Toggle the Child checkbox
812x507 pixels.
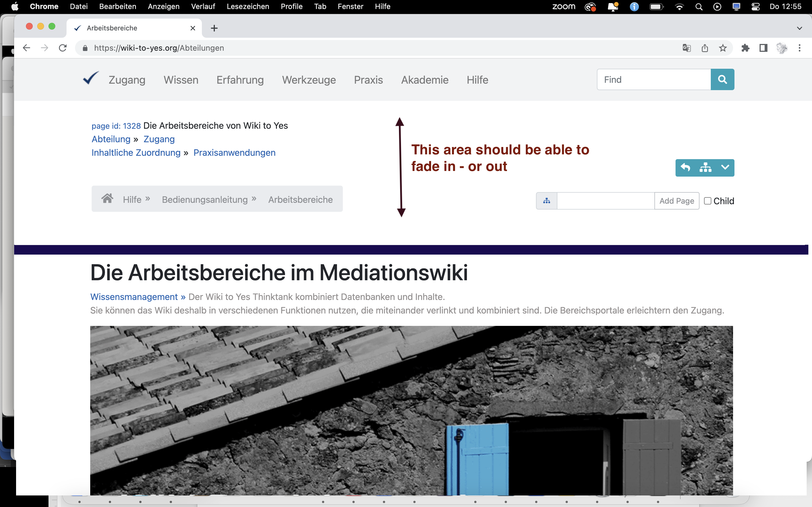point(707,201)
